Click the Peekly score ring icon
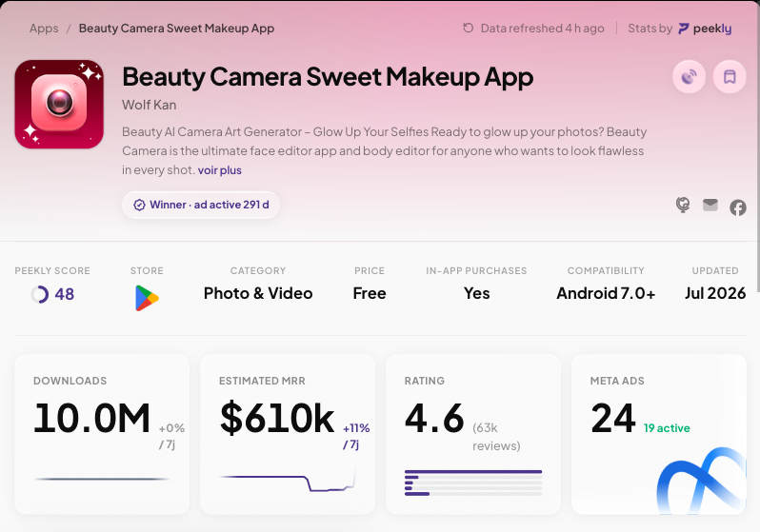This screenshot has width=760, height=532. (40, 294)
